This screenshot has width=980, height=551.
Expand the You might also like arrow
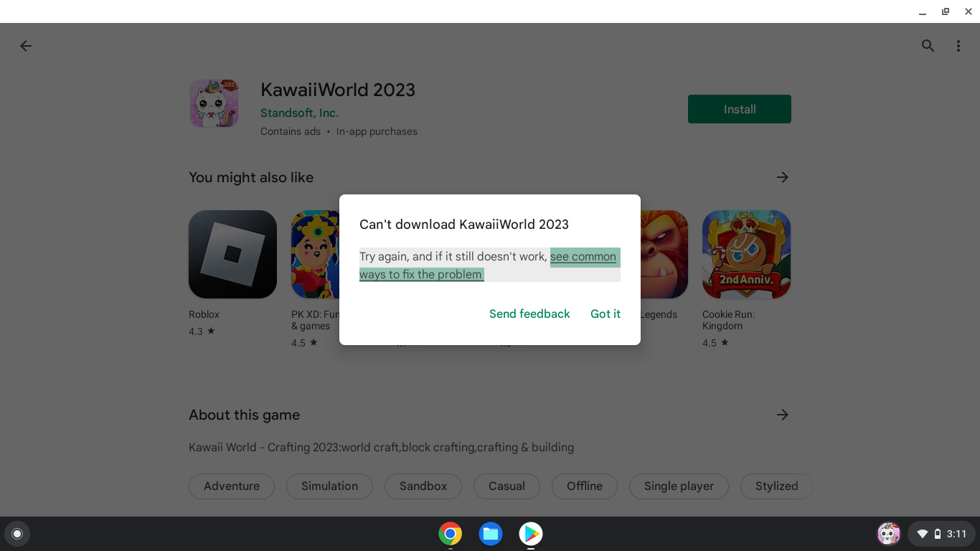click(783, 177)
